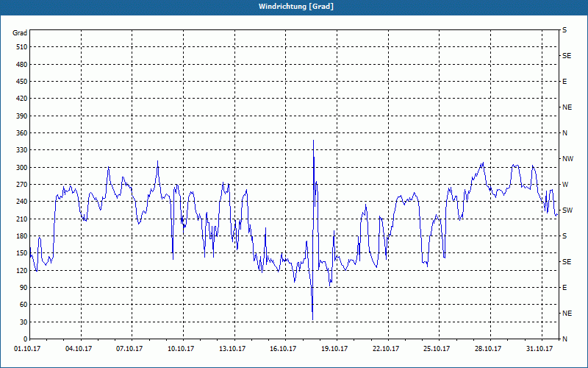588x368 pixels.
Task: Click the Grad axis unit label
Action: (20, 33)
